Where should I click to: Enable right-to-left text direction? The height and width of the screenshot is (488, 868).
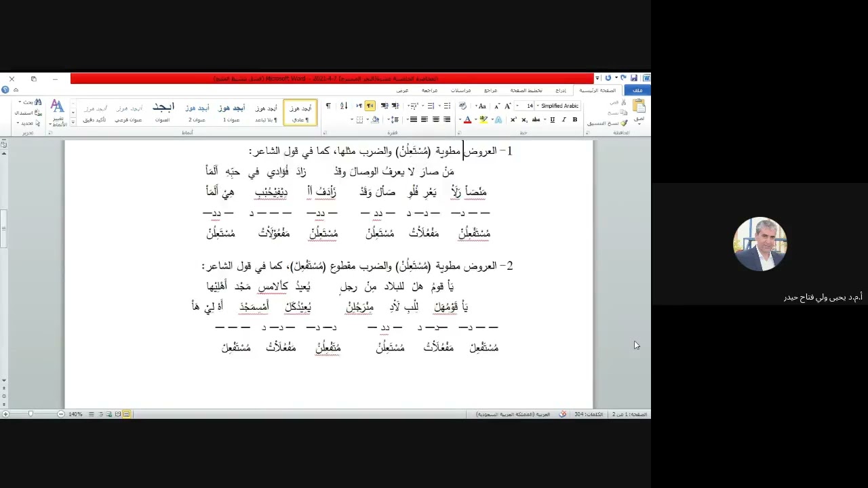coord(370,106)
